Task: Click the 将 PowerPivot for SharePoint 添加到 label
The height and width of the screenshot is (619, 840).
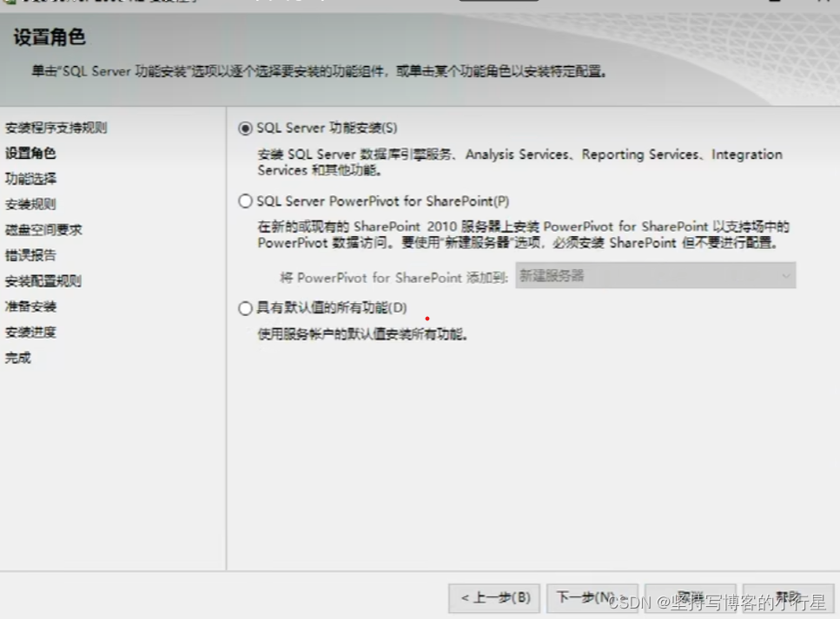Action: coord(394,277)
